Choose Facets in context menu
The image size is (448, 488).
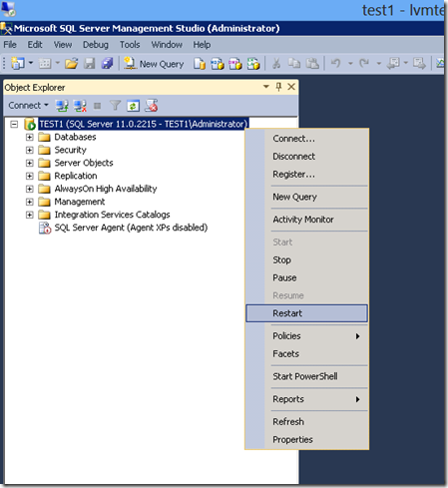306,354
